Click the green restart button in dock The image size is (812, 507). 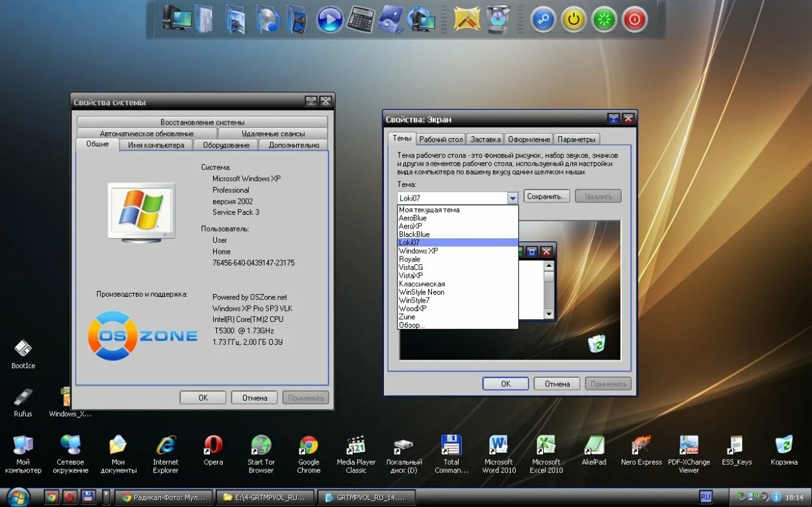tap(604, 19)
